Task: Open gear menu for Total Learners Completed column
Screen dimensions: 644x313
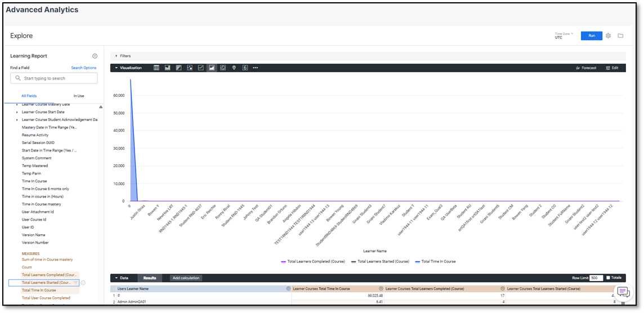Action: point(502,289)
